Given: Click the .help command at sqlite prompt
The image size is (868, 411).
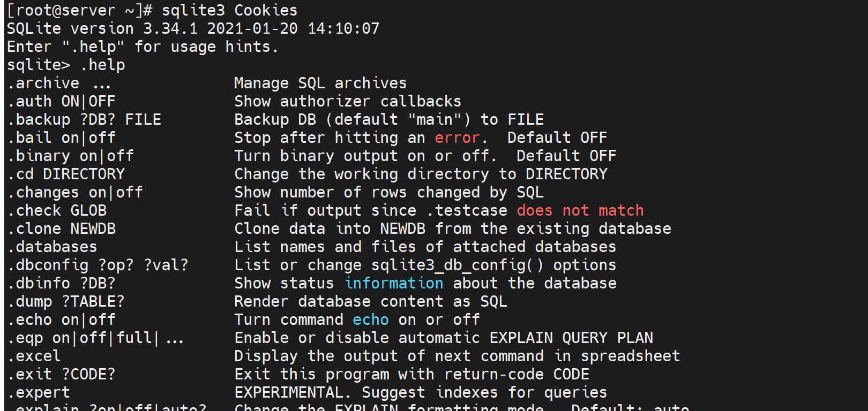Looking at the screenshot, I should coord(102,65).
